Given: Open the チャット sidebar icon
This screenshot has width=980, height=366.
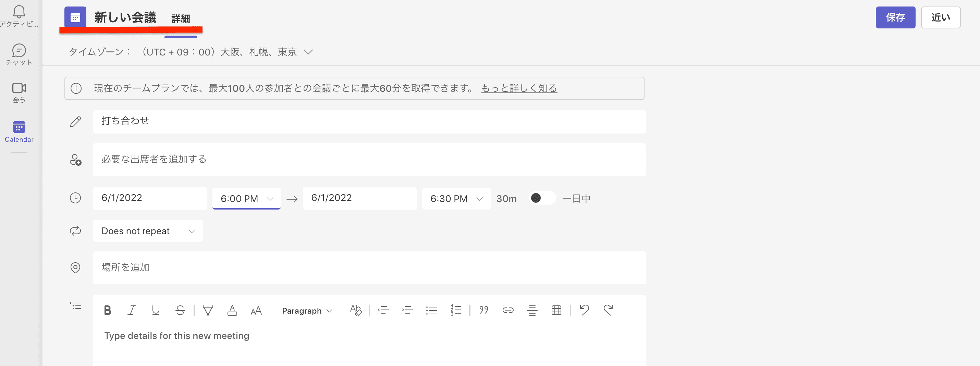Looking at the screenshot, I should point(19,55).
